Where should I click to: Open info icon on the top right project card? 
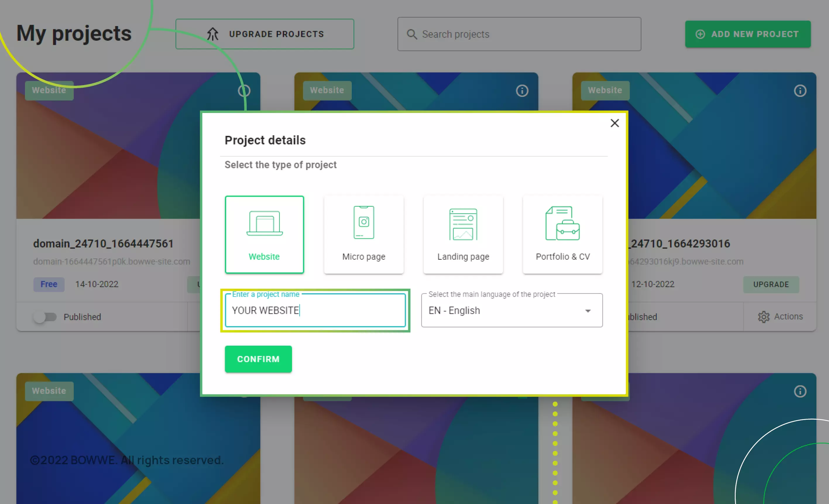tap(800, 90)
